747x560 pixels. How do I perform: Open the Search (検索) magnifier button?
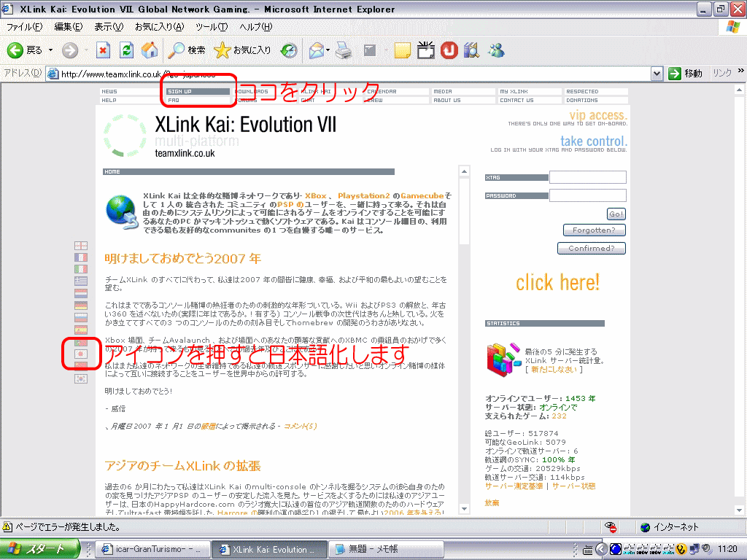pos(187,50)
